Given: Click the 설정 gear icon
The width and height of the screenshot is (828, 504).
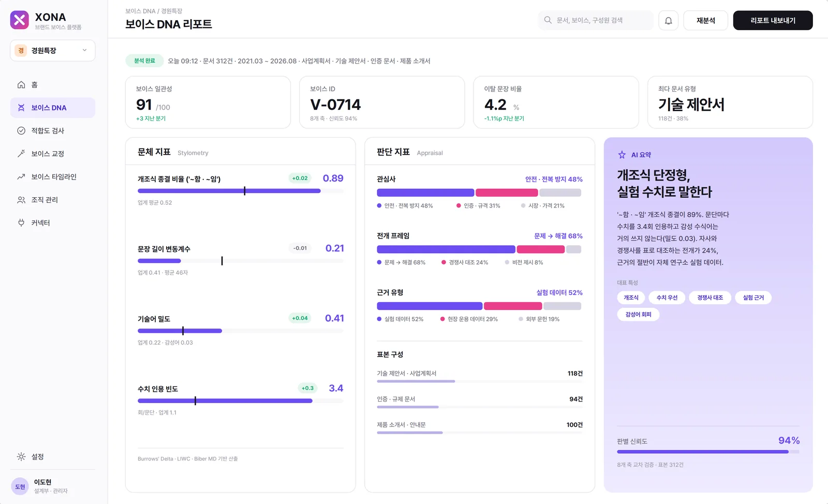Looking at the screenshot, I should (x=21, y=456).
